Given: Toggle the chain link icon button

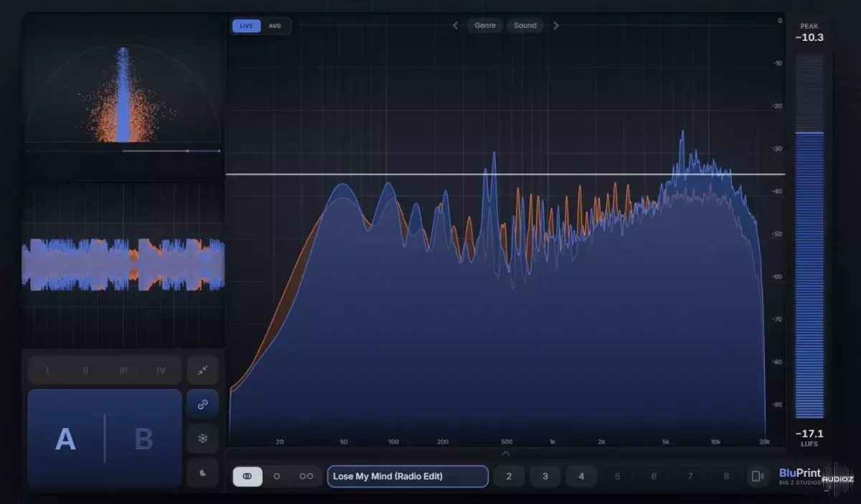Looking at the screenshot, I should point(202,404).
